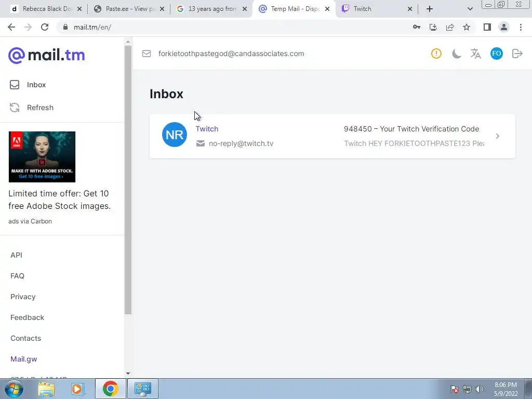The image size is (532, 399).
Task: Click the browser forward arrow
Action: click(28, 27)
